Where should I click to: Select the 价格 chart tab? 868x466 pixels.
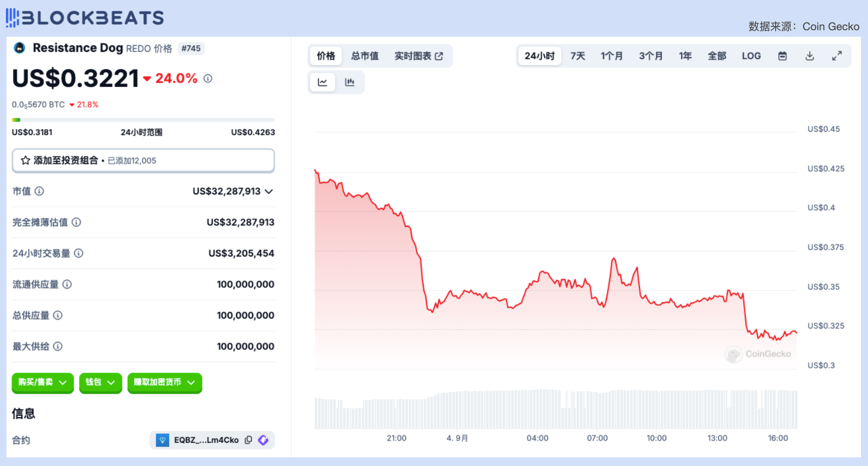(x=326, y=56)
